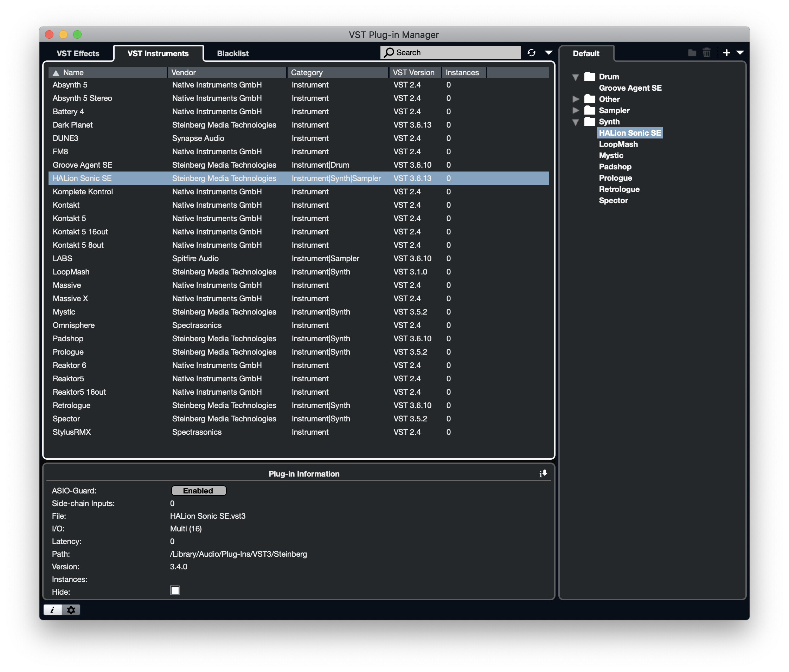Select the Massive X row
The width and height of the screenshot is (789, 672).
(299, 298)
